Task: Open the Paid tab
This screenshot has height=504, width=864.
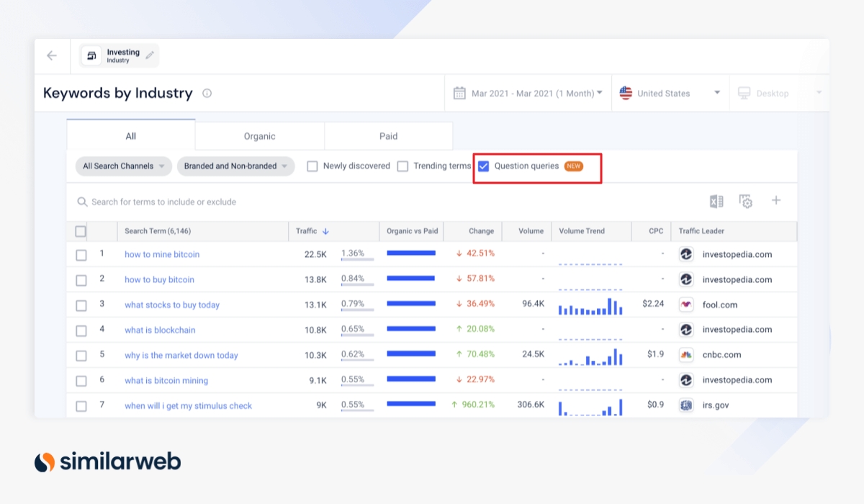Action: (388, 135)
